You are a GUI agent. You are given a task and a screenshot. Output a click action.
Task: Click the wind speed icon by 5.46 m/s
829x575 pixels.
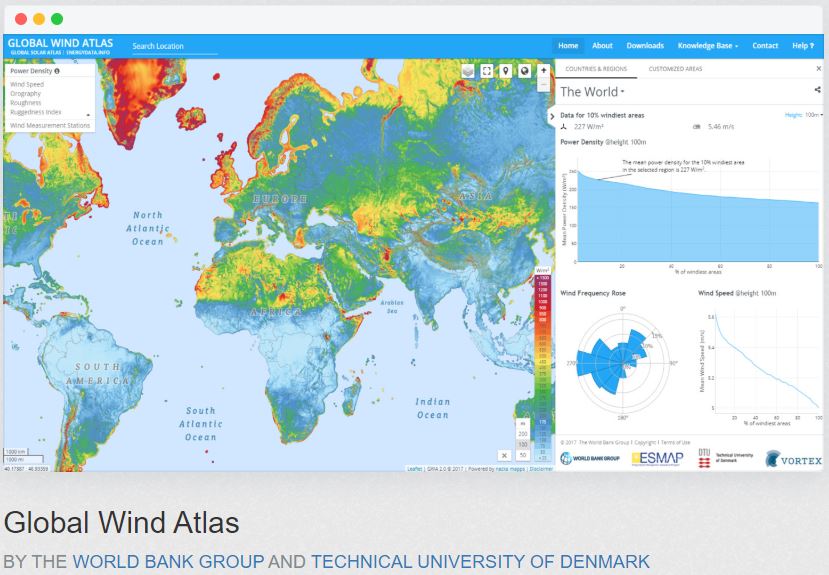697,126
